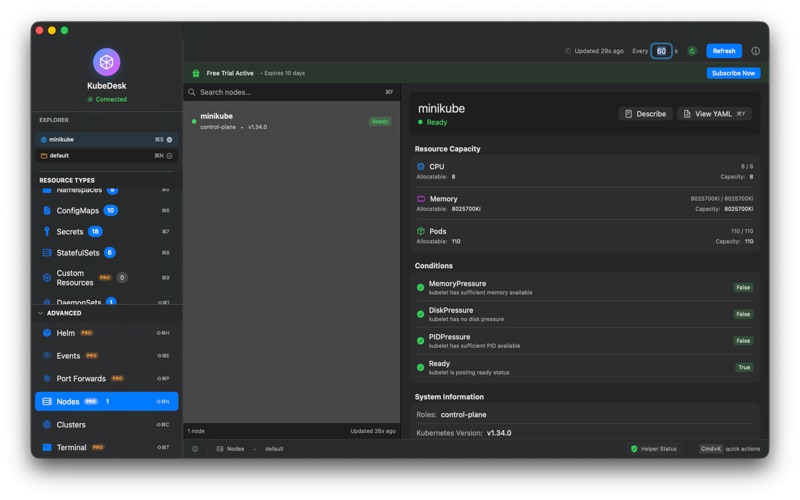This screenshot has height=500, width=800.
Task: Click the Search nodes input field
Action: point(291,92)
